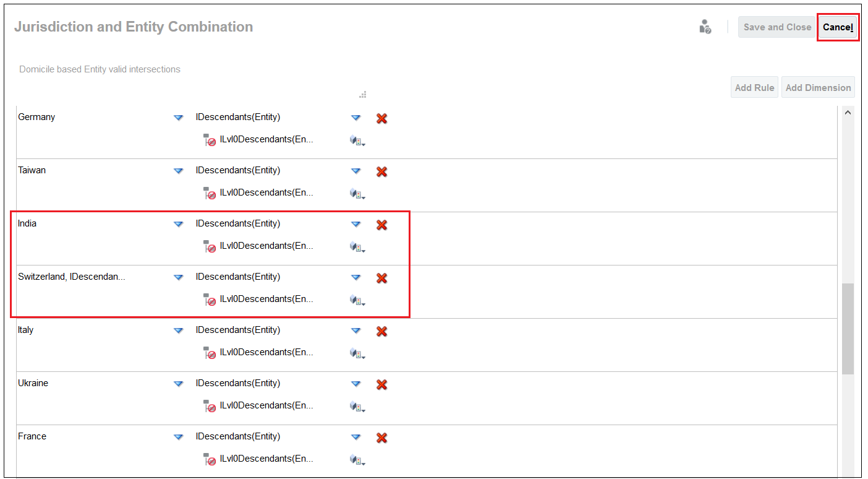Select the India jurisdiction text
The height and width of the screenshot is (479, 868).
tap(27, 223)
